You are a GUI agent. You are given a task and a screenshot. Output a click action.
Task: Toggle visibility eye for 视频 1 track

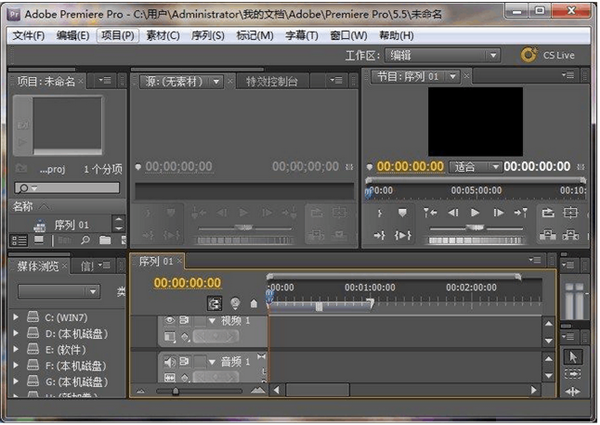pyautogui.click(x=170, y=320)
